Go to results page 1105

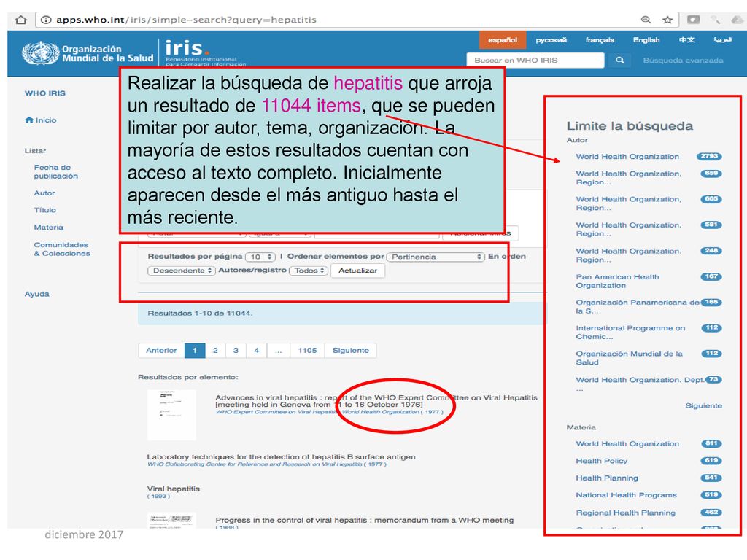[x=307, y=351]
